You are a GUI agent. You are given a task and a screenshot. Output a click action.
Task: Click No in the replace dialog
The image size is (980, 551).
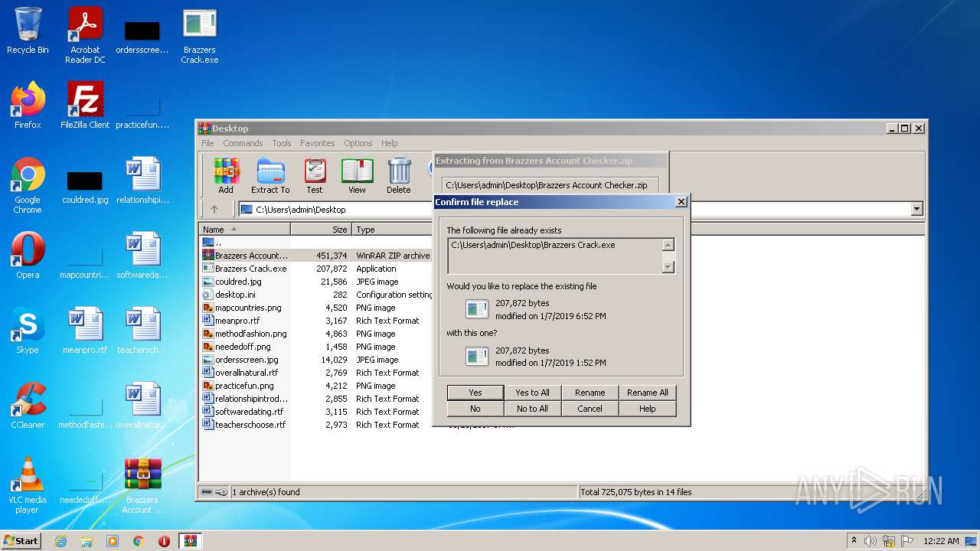pos(475,409)
